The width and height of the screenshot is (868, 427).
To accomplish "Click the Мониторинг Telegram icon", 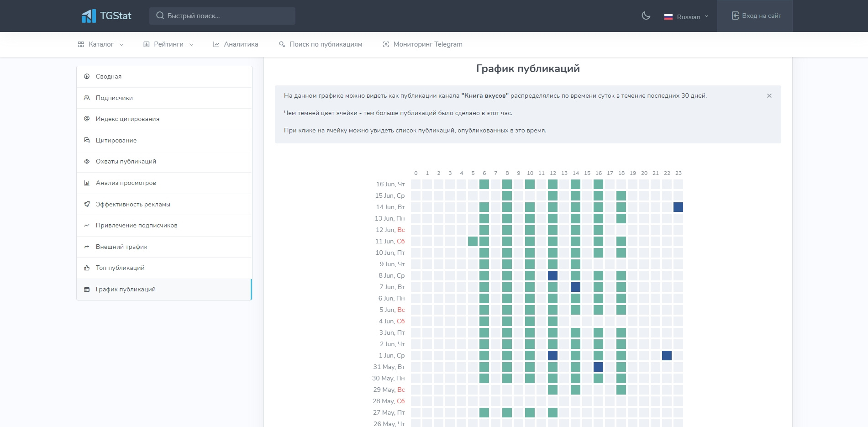I will [x=386, y=44].
